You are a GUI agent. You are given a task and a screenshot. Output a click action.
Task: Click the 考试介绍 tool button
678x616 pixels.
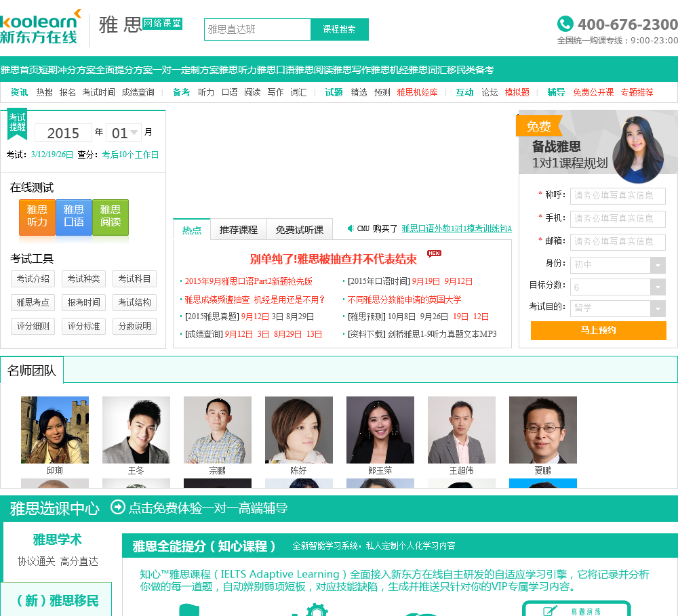(x=33, y=279)
